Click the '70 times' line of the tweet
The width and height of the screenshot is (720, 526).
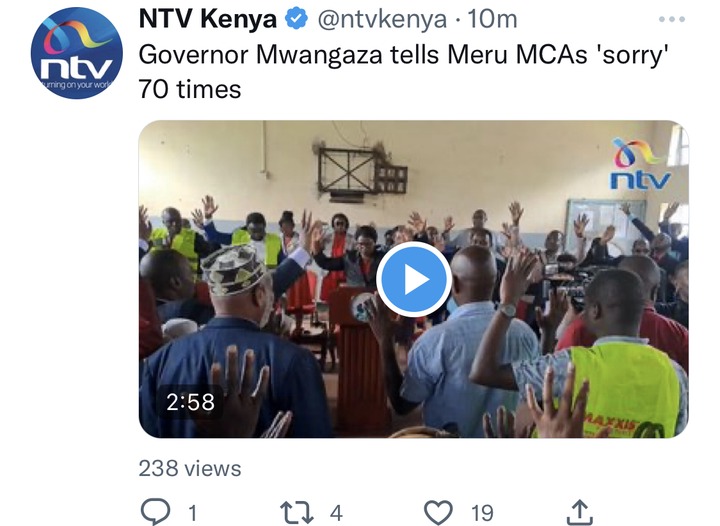point(190,89)
